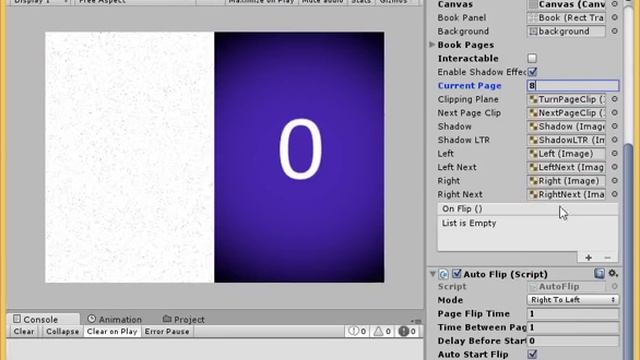Expand the Book Pages array

point(432,44)
